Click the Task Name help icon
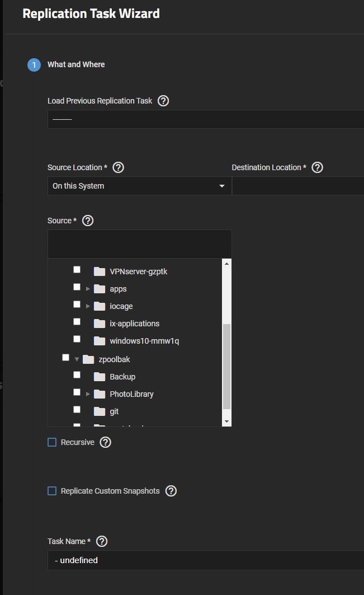The image size is (364, 595). point(102,541)
